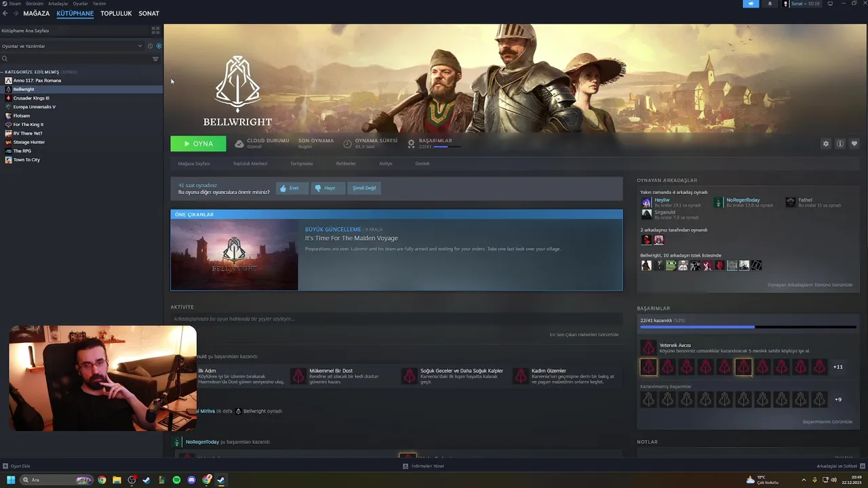The width and height of the screenshot is (868, 488).
Task: Click the library search field
Action: pyautogui.click(x=79, y=59)
